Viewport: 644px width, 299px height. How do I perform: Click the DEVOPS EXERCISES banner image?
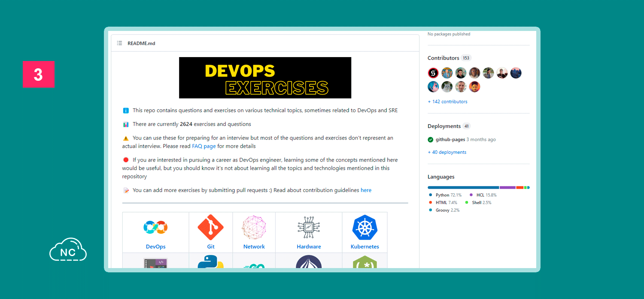(265, 78)
